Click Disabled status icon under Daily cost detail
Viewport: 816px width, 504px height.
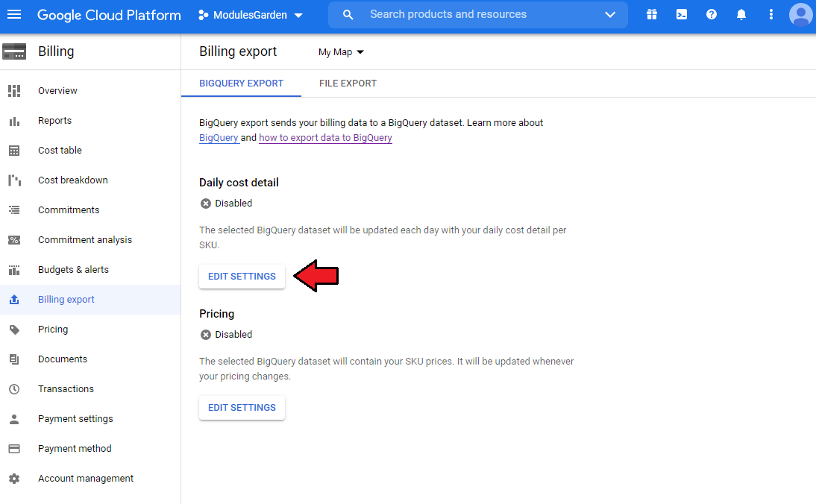click(206, 204)
